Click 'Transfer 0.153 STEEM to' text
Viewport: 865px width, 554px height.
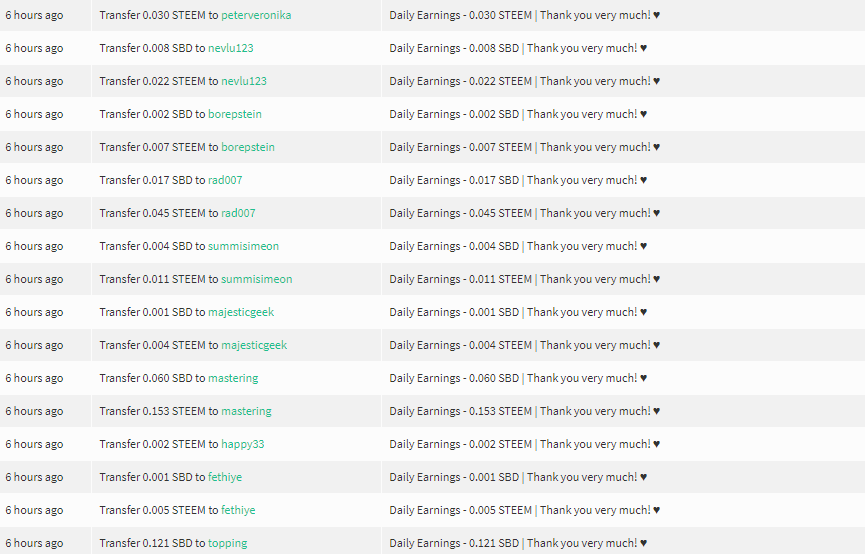(159, 412)
